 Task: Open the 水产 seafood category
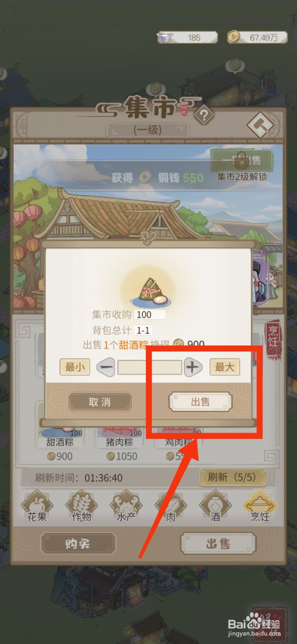126,506
